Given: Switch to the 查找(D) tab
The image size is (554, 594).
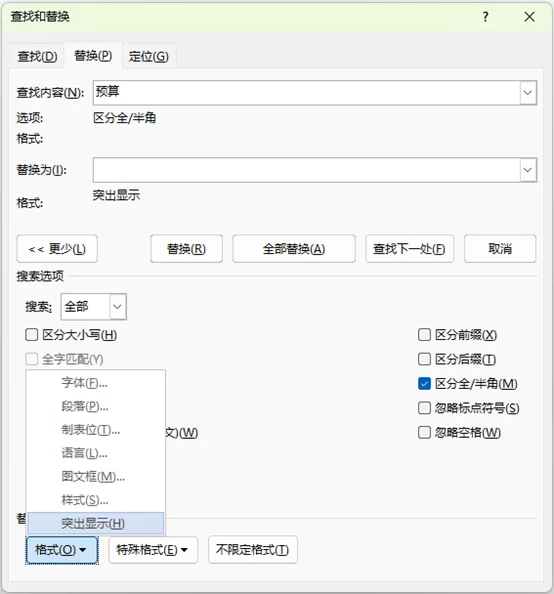Looking at the screenshot, I should [37, 56].
